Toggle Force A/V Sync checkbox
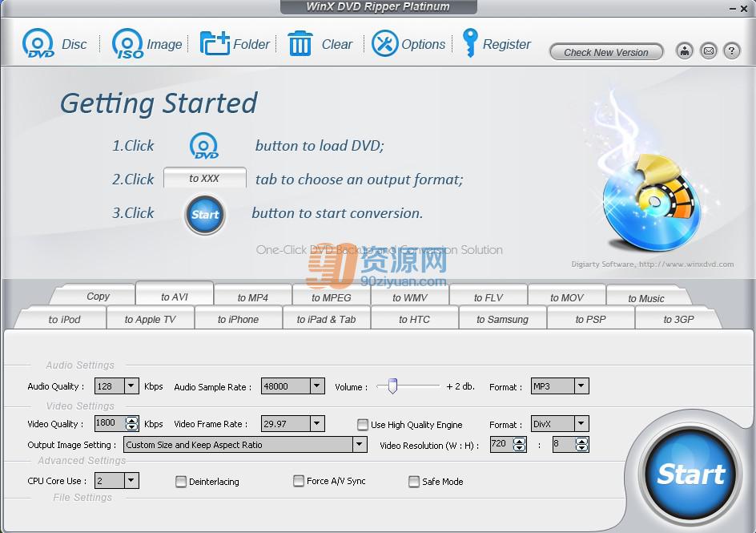Image resolution: width=756 pixels, height=533 pixels. click(x=299, y=480)
